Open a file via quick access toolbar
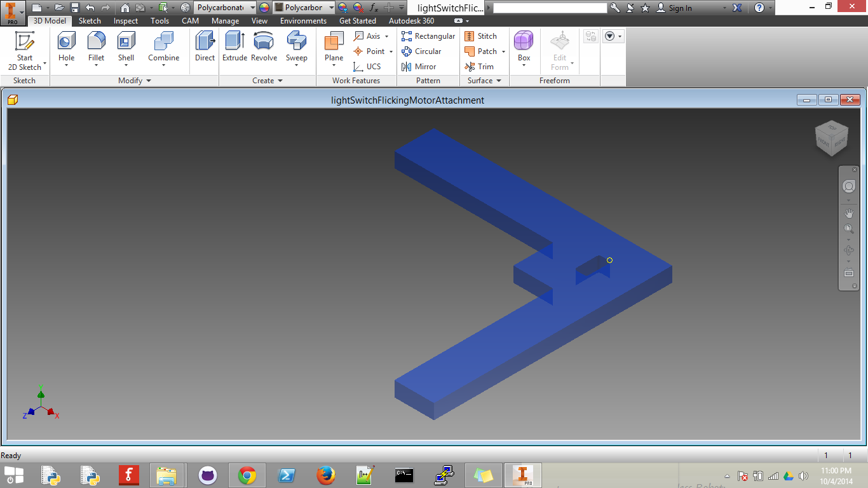Image resolution: width=868 pixels, height=488 pixels. pyautogui.click(x=59, y=8)
